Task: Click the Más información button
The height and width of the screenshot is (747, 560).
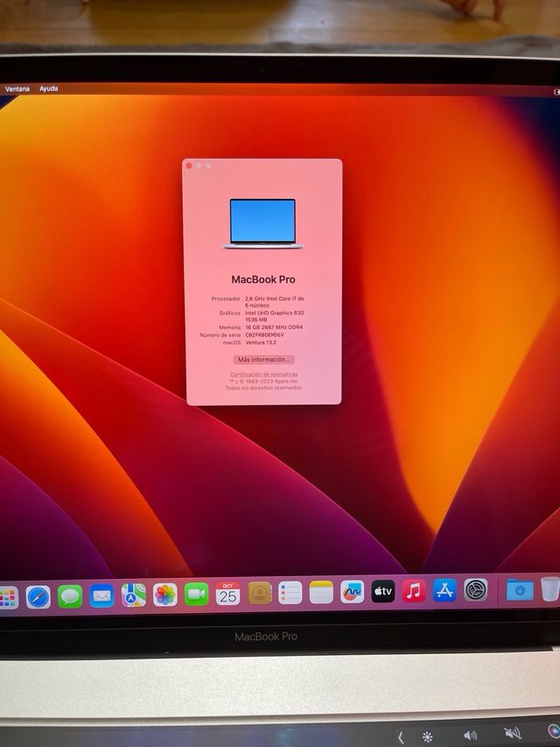Action: pyautogui.click(x=263, y=360)
